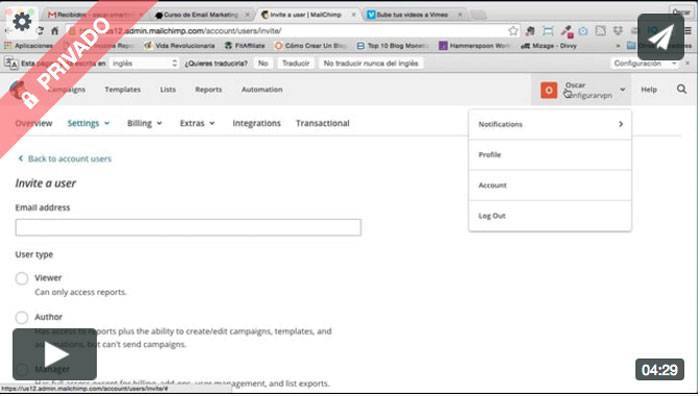The image size is (700, 396).
Task: Click the browser reload icon
Action: point(40,31)
